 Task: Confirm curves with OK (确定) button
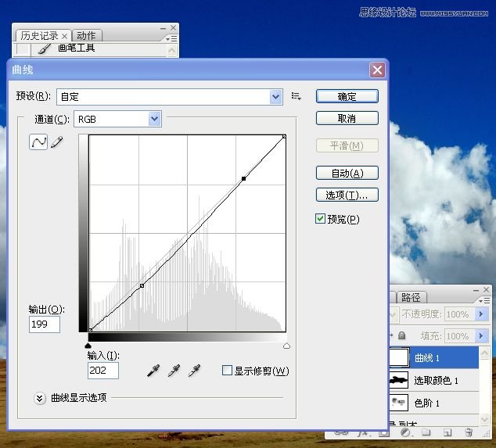347,96
